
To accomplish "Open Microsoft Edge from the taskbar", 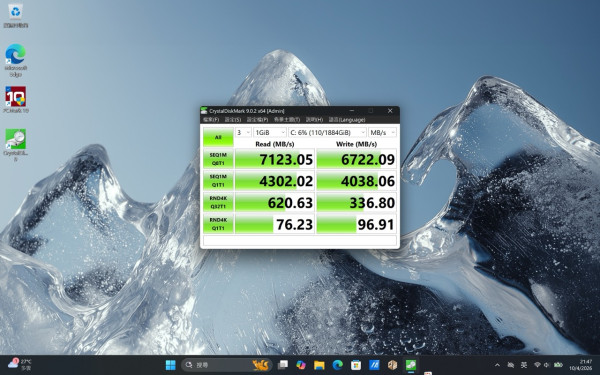I will [x=338, y=365].
